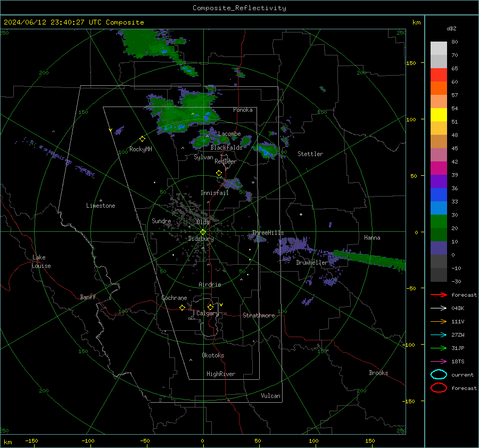Viewport: 479px width, 448px height.
Task: Click the Lacombe city label
Action: 229,134
